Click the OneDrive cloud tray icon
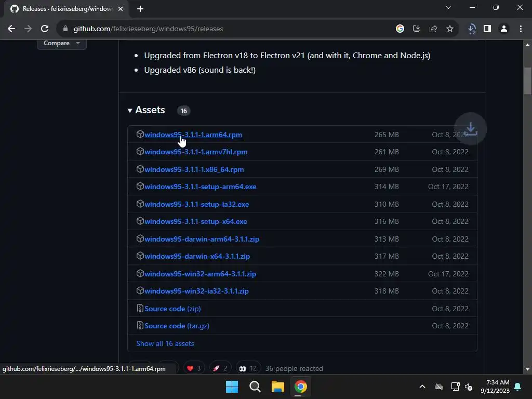Screen dimensions: 532x399 439,387
